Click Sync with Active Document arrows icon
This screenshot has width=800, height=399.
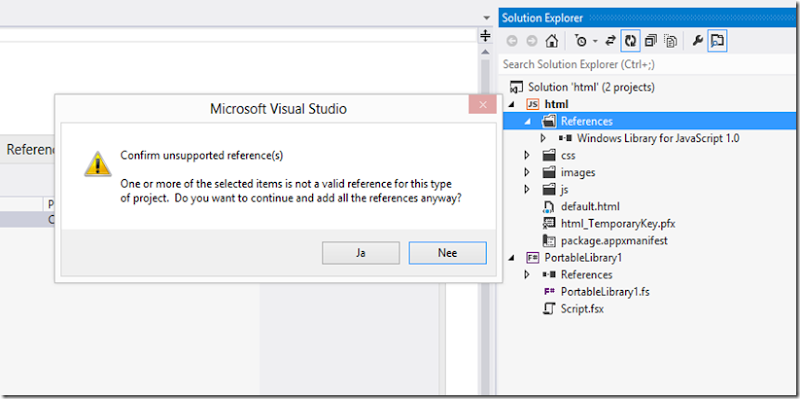610,41
